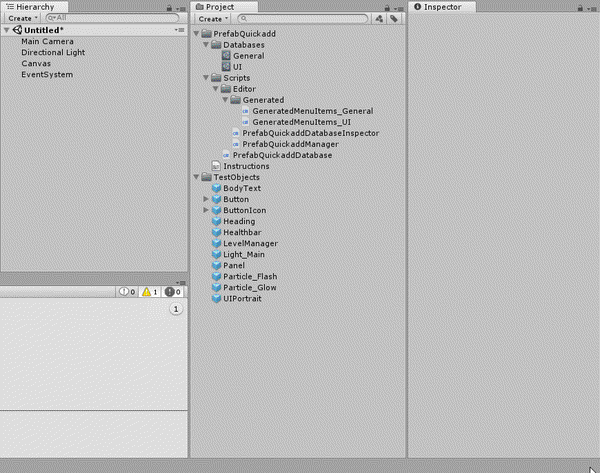Viewport: 600px width, 473px height.
Task: Open the Create dropdown in Project panel
Action: (211, 19)
